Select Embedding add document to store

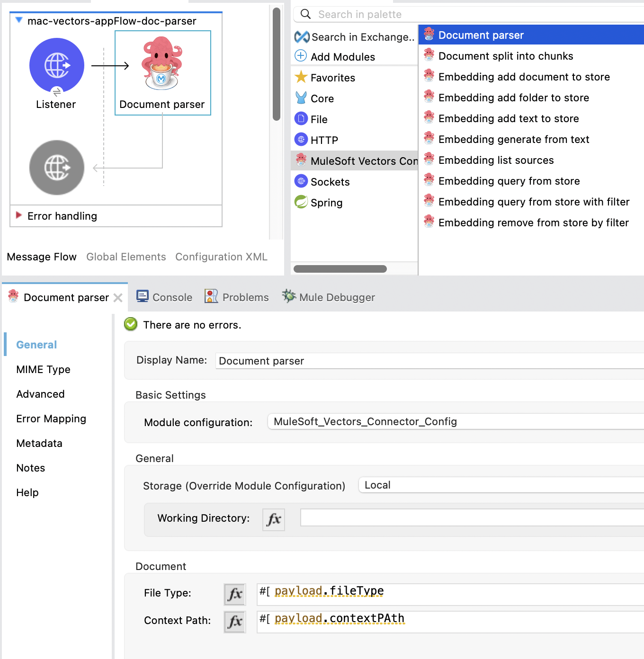(x=517, y=77)
